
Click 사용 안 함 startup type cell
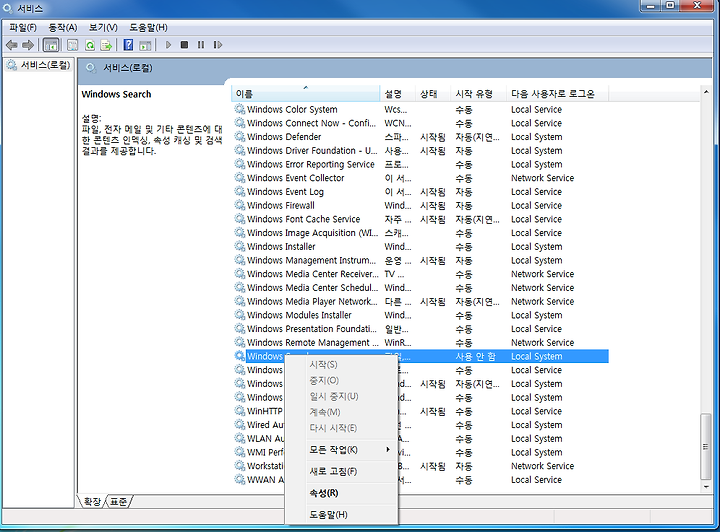tap(476, 356)
